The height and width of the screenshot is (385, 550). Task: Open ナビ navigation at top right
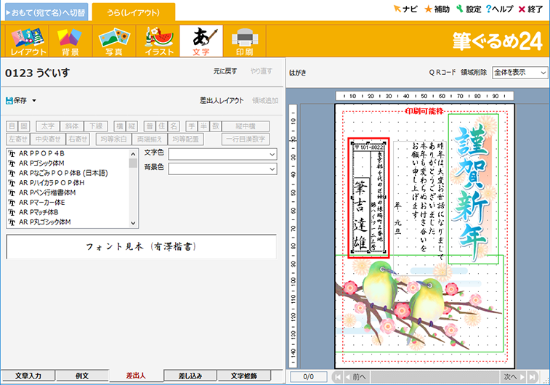[405, 9]
